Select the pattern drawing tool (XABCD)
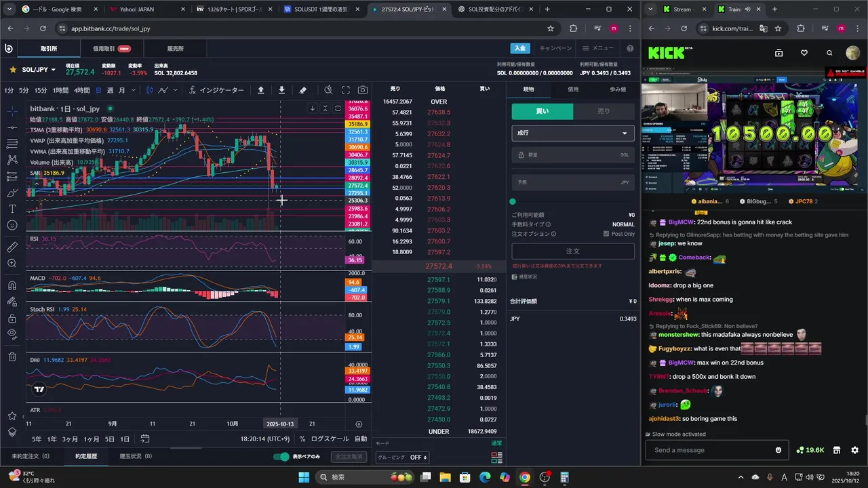Image resolution: width=868 pixels, height=488 pixels. click(x=12, y=160)
